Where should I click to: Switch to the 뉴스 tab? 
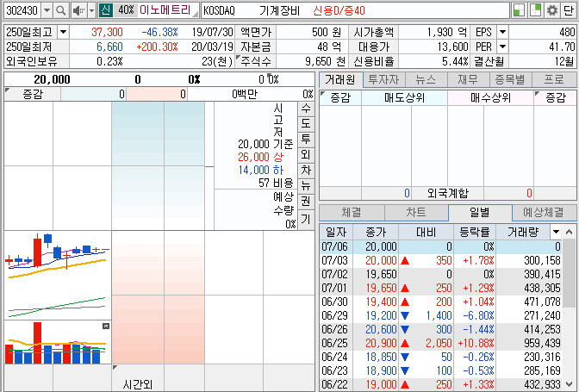[426, 80]
